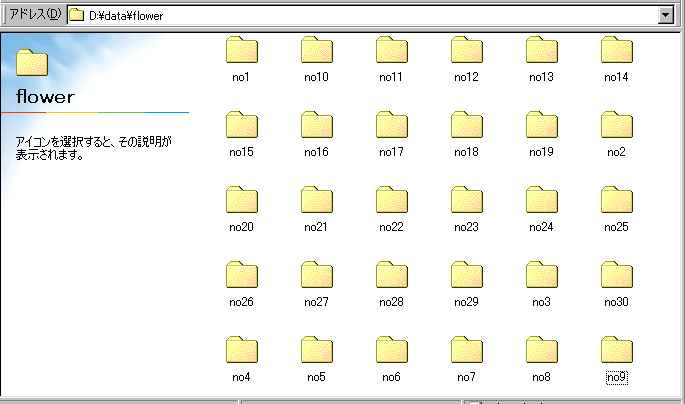This screenshot has height=404, width=685.
Task: Click the no15 label text
Action: pyautogui.click(x=241, y=152)
